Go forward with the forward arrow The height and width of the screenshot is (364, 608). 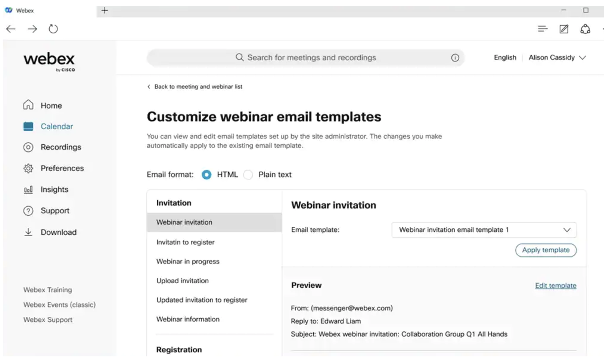pyautogui.click(x=32, y=29)
